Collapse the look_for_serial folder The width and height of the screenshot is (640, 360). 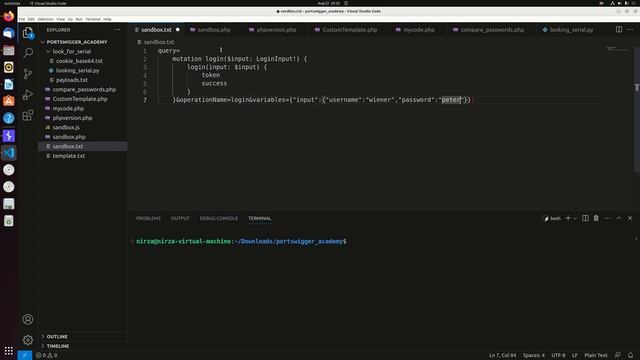tap(71, 51)
